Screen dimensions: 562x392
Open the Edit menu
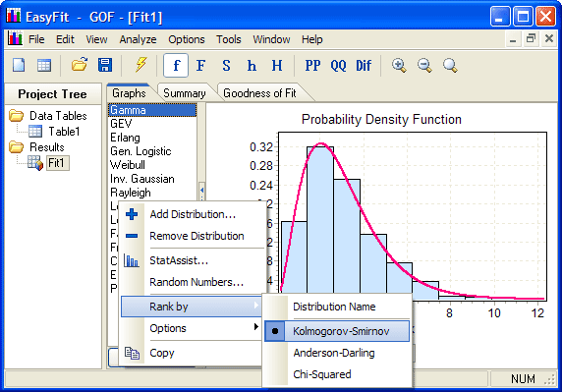tap(65, 39)
